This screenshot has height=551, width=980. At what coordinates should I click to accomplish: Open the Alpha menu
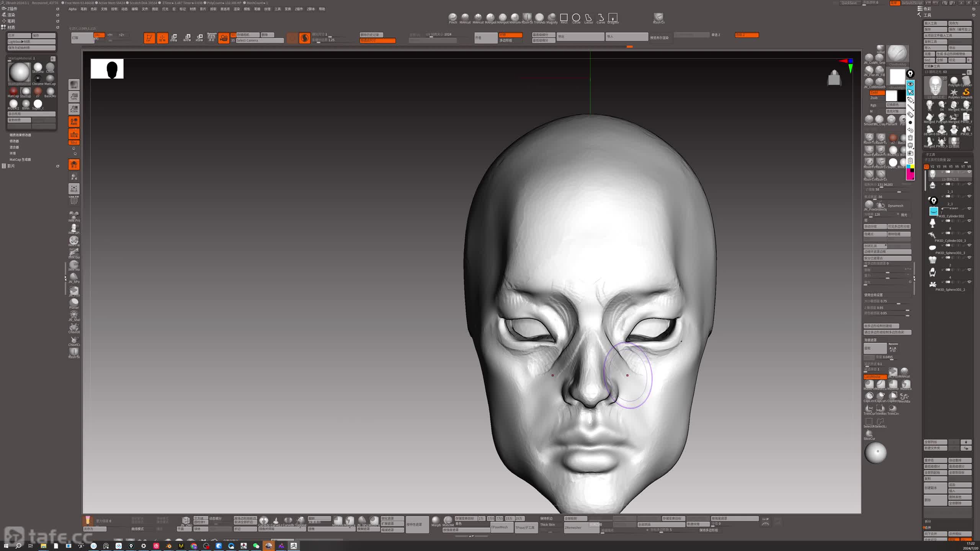click(x=72, y=9)
